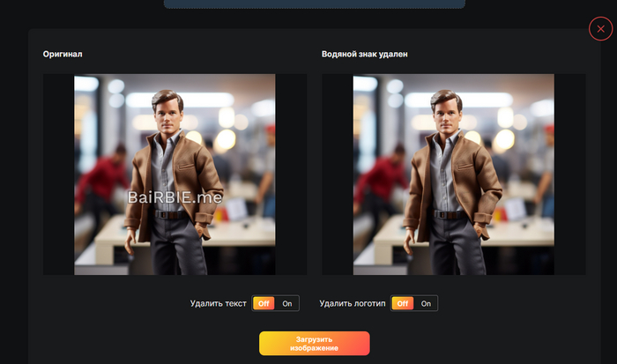Click the doll's face in the result image
Viewport: 617px width, 364px height.
pyautogui.click(x=445, y=113)
